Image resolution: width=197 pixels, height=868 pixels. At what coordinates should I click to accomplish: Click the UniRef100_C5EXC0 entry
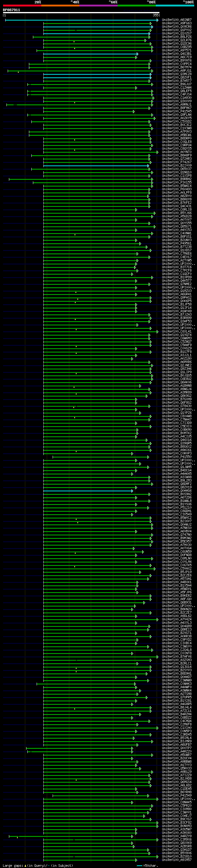pyautogui.click(x=177, y=426)
